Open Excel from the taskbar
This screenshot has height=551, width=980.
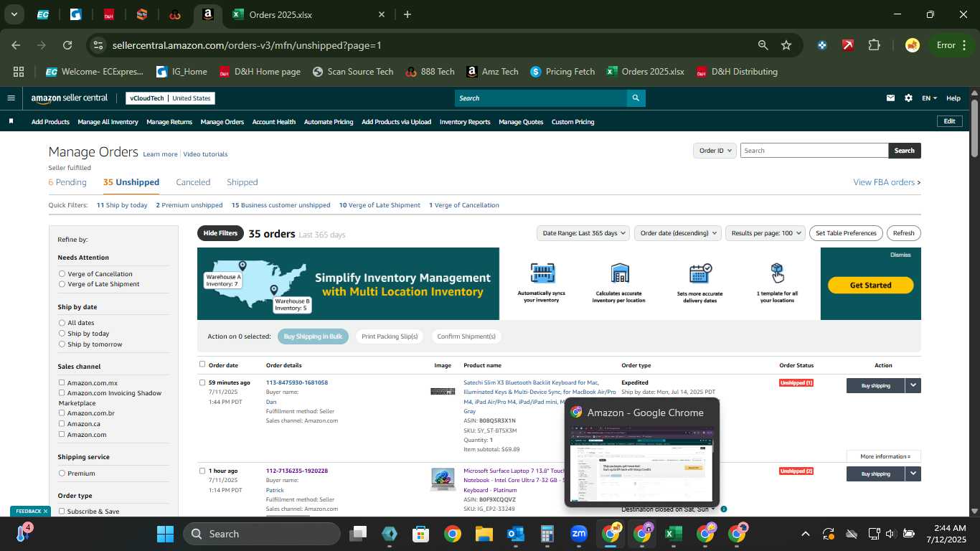click(x=673, y=534)
